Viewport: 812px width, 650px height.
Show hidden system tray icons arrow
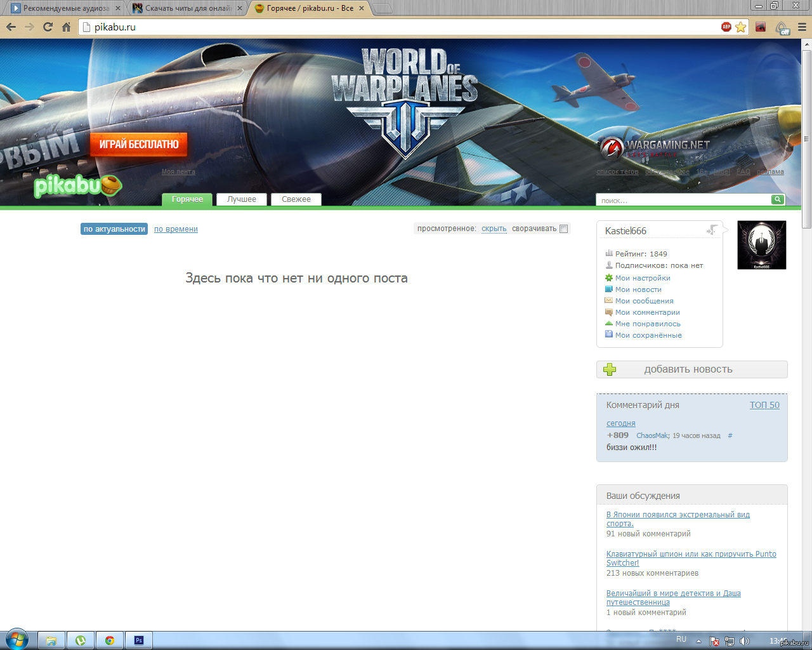[x=698, y=640]
